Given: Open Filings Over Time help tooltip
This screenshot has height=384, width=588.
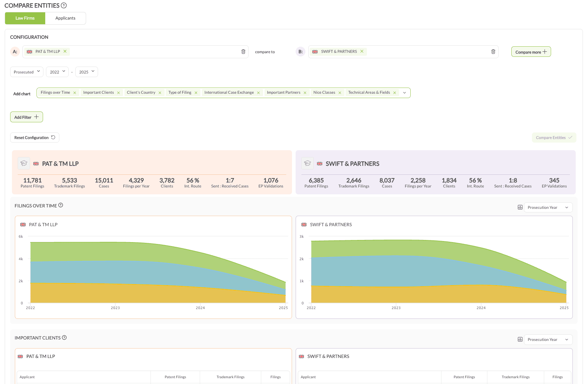Looking at the screenshot, I should [61, 205].
